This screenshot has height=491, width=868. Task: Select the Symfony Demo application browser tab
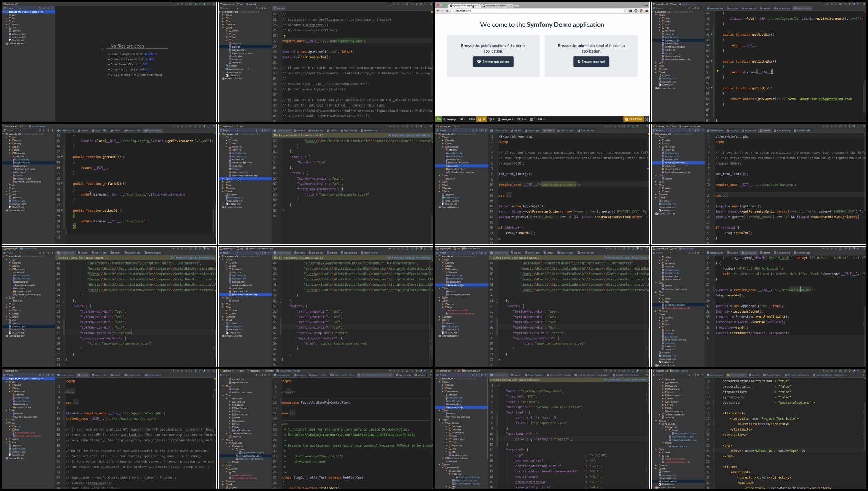[x=464, y=5]
